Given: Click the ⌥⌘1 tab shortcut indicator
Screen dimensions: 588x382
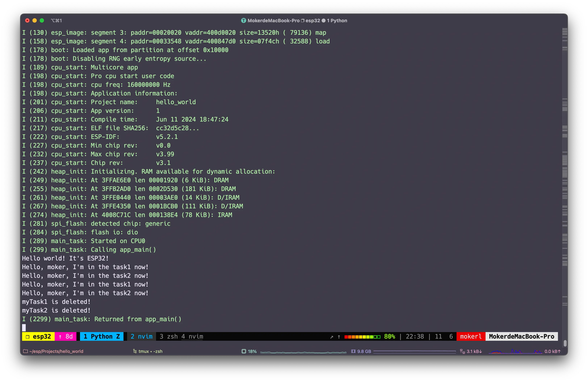Looking at the screenshot, I should tap(56, 20).
